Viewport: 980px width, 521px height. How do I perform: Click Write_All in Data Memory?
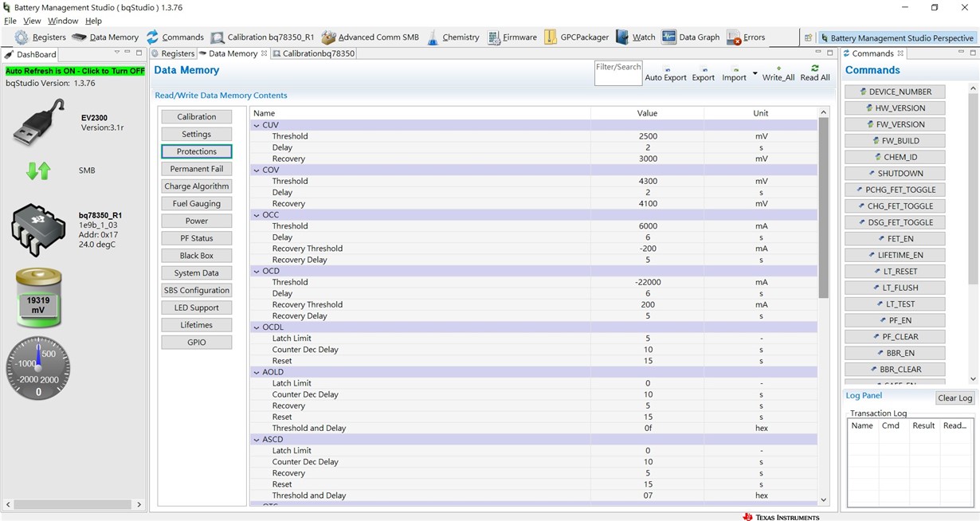[x=778, y=73]
